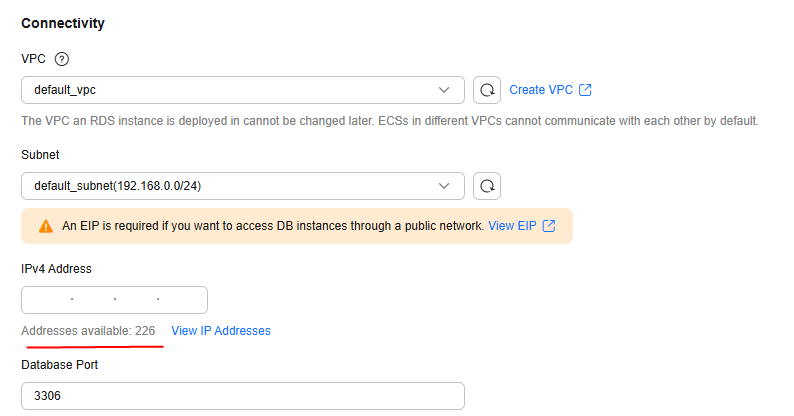Open the Create VPC link

(541, 90)
